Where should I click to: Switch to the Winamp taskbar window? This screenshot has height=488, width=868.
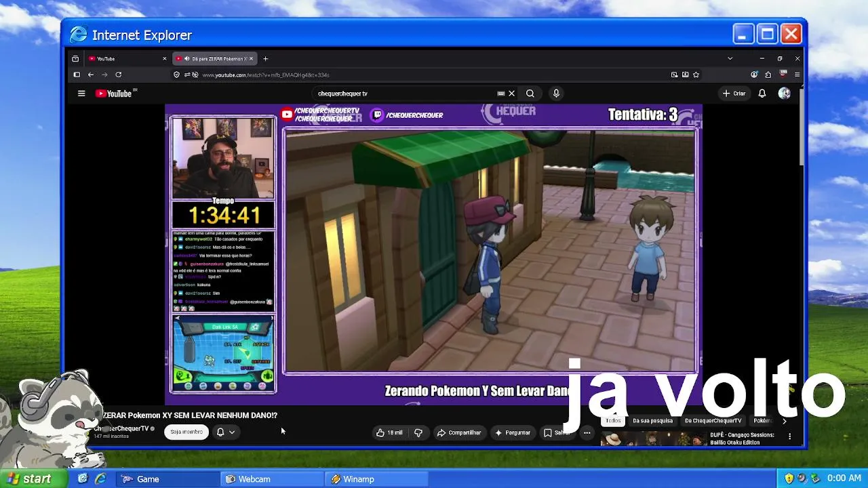376,479
